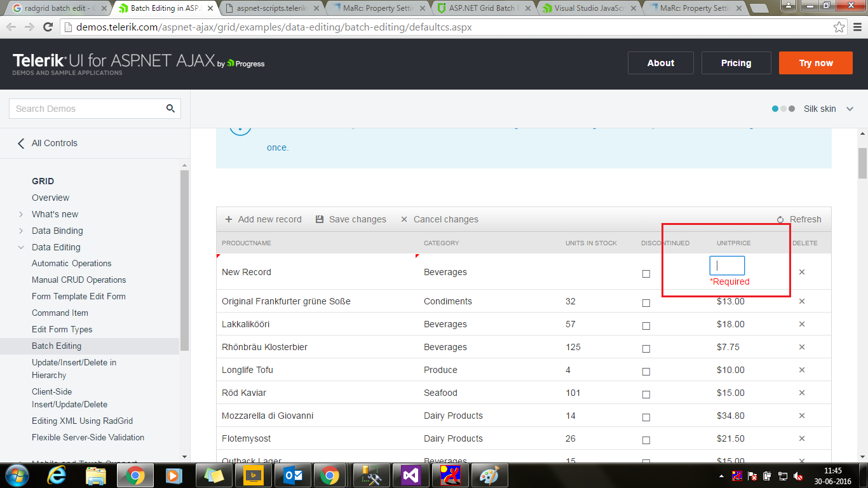
Task: Toggle Discontinued checkbox for Lakkalikööri
Action: [x=646, y=326]
